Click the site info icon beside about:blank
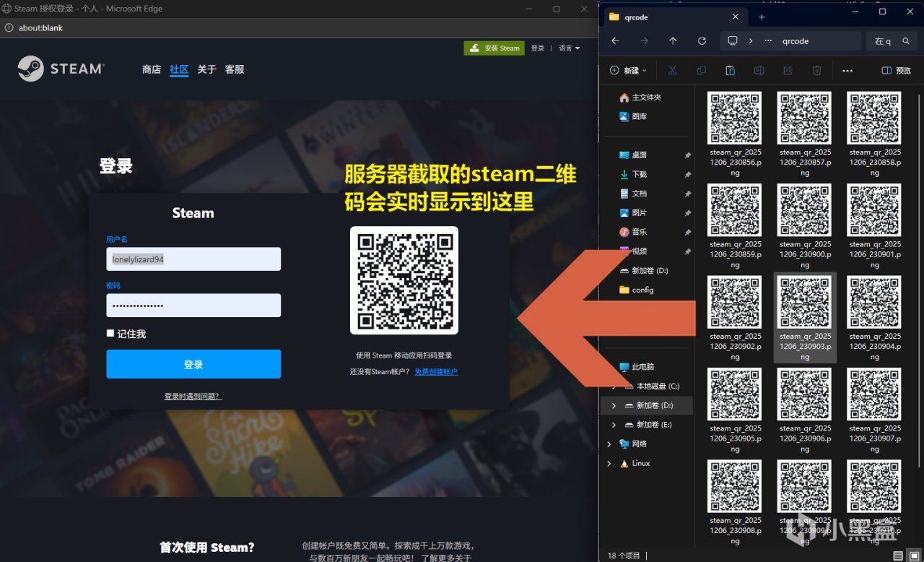 [9, 28]
